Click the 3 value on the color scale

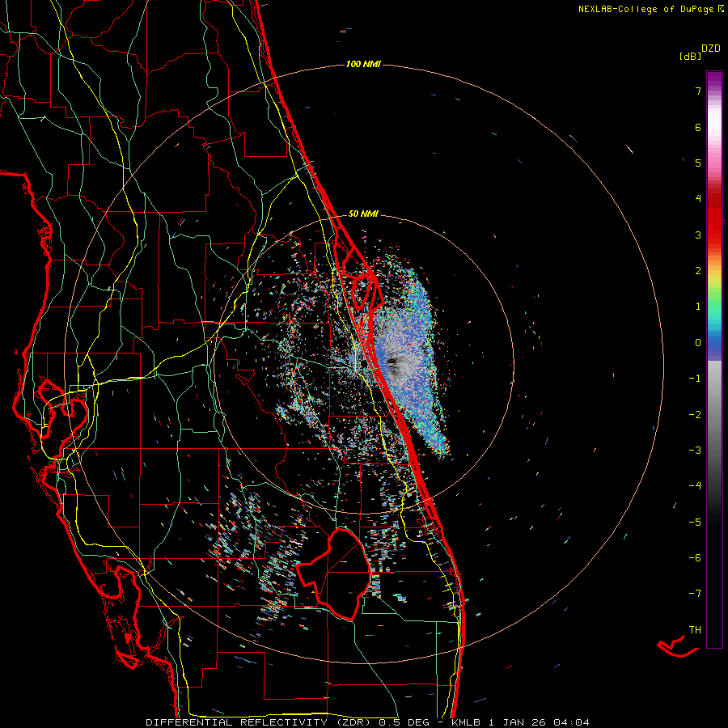point(698,235)
